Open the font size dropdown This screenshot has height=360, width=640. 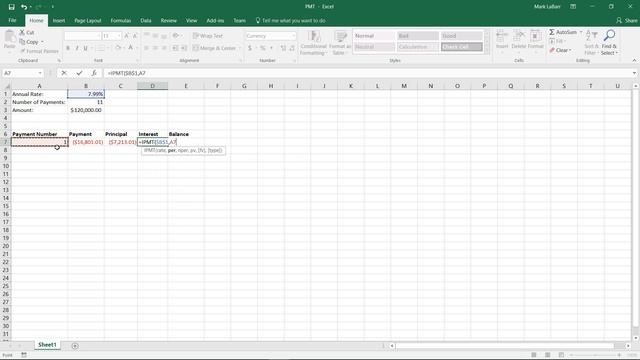(x=119, y=36)
